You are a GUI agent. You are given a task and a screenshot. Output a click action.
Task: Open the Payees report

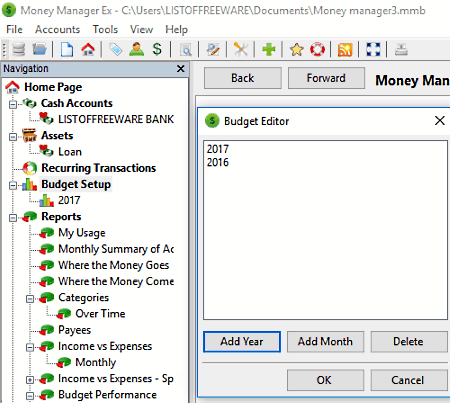pyautogui.click(x=74, y=330)
